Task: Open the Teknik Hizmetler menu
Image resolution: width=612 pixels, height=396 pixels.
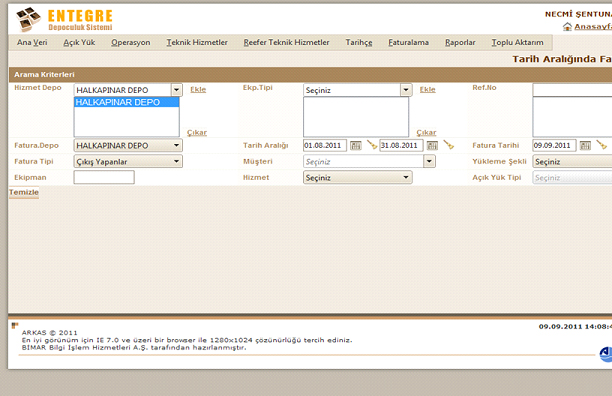Action: [197, 43]
